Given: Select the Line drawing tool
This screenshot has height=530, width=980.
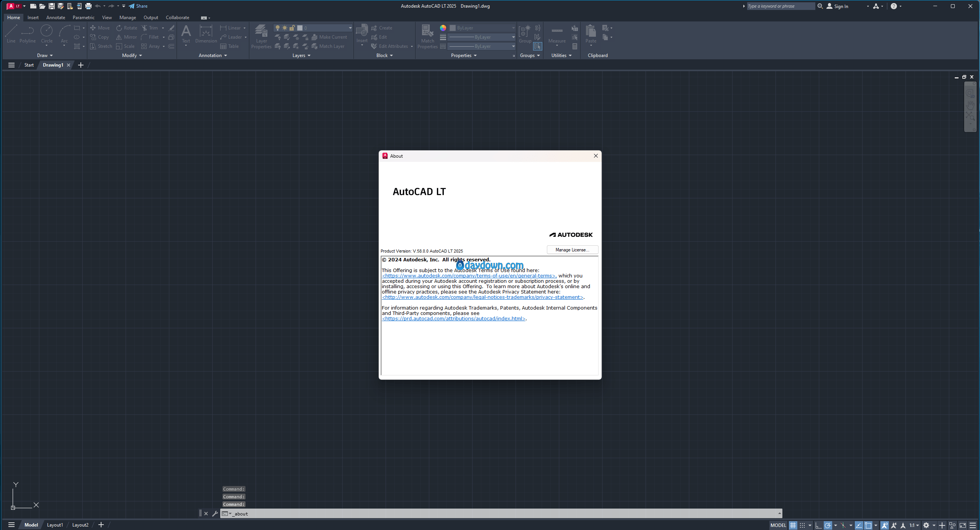Looking at the screenshot, I should pos(11,34).
